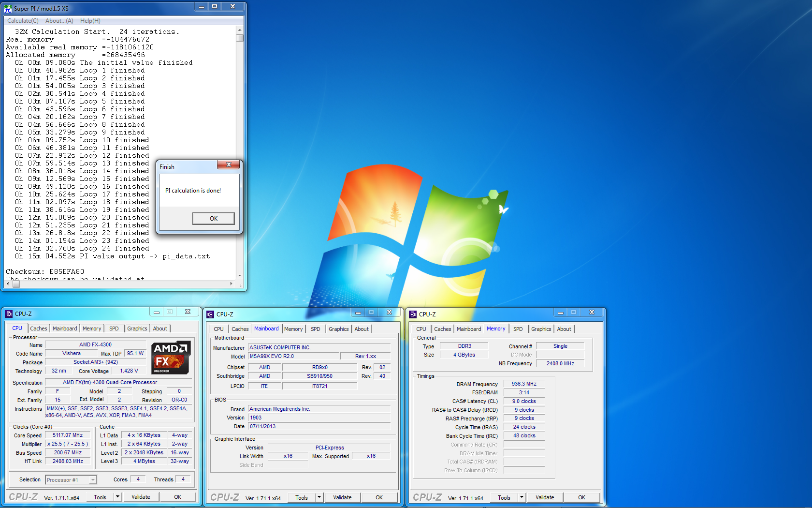The image size is (812, 508).
Task: Click Multiplier x 25.5 value field
Action: tap(68, 444)
